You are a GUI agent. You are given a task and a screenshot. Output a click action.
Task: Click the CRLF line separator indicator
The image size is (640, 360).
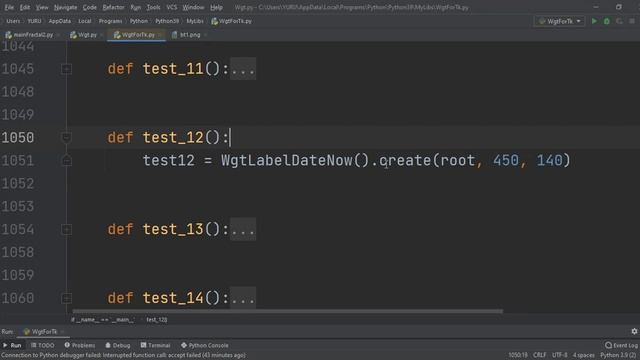540,355
